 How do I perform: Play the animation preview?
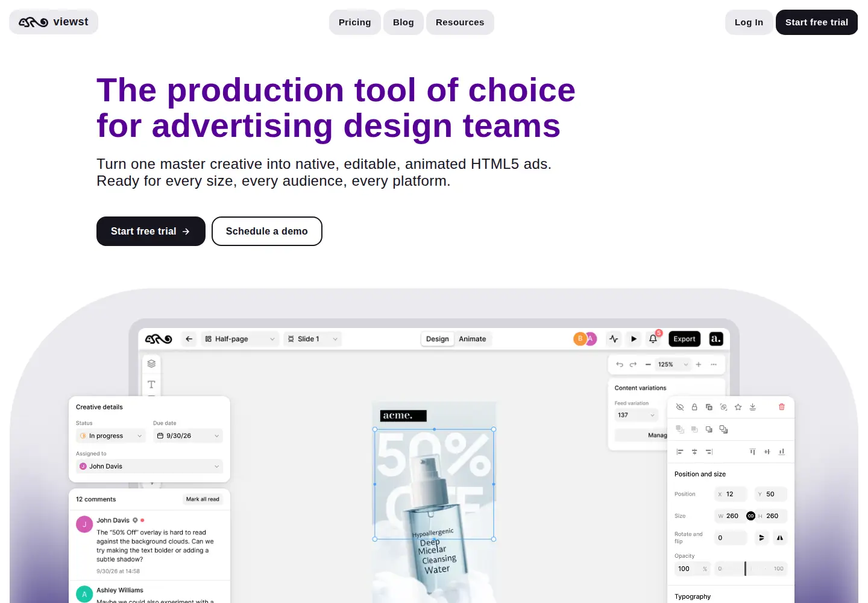coord(634,339)
